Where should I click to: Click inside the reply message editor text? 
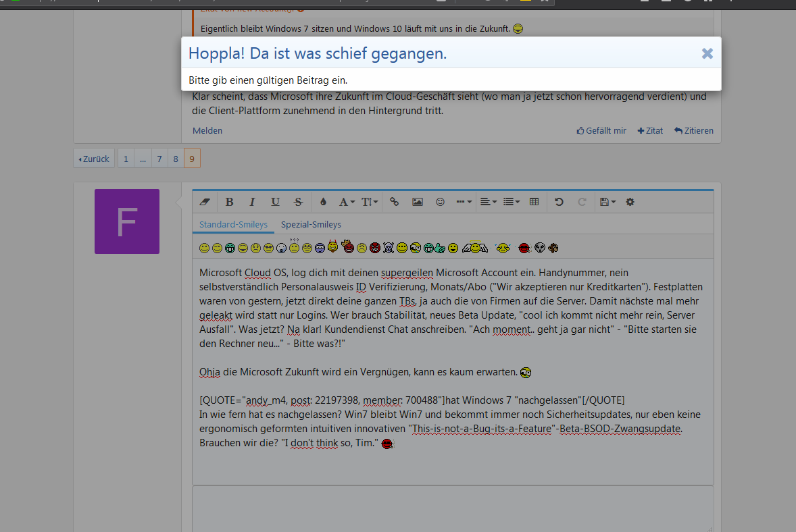point(453,371)
